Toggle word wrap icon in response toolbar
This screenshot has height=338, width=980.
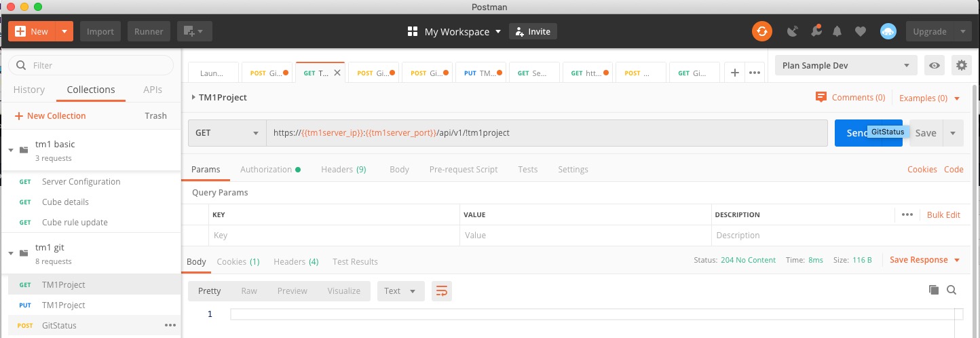click(x=442, y=291)
